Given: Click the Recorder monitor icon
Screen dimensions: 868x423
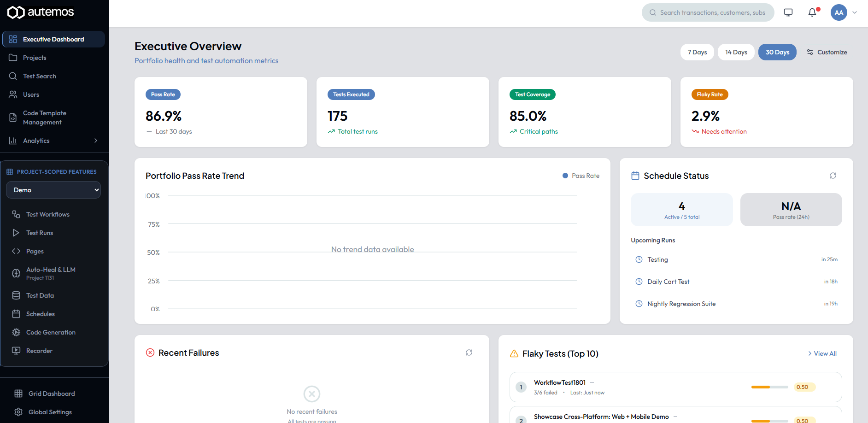Looking at the screenshot, I should [16, 351].
